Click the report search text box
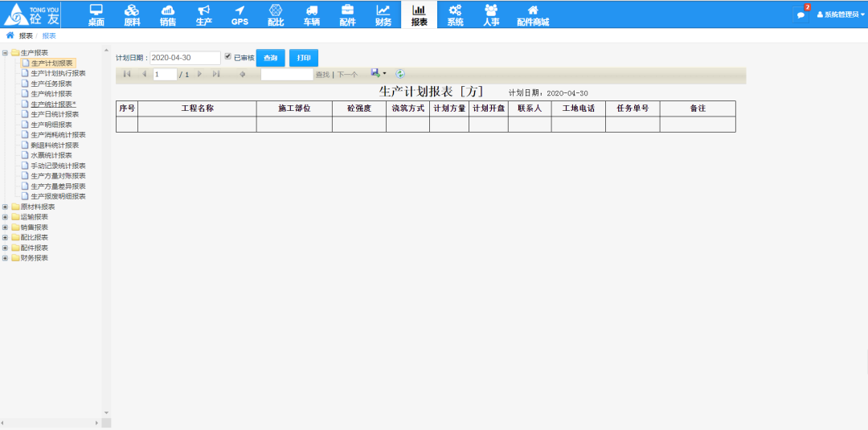 pos(287,74)
